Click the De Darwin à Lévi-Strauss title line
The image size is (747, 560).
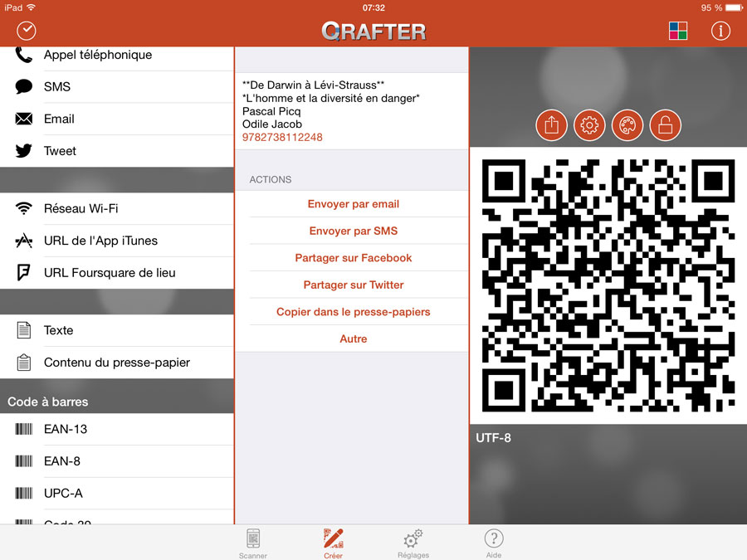[x=313, y=85]
